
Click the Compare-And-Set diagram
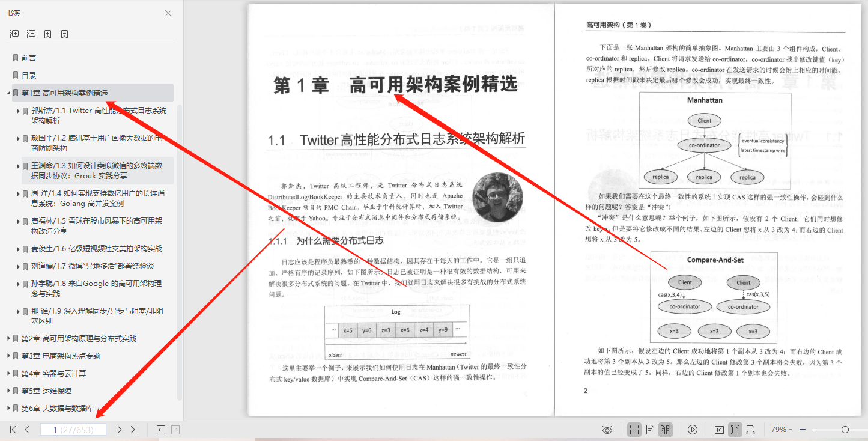click(x=714, y=297)
